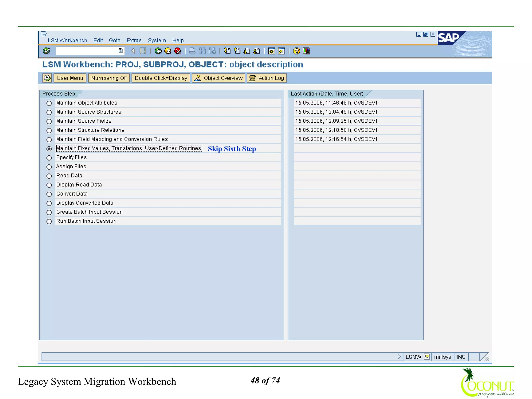This screenshot has height=399, width=532.
Task: Select Maintain Field Mapping and Conversion Rules radio
Action: (x=49, y=139)
